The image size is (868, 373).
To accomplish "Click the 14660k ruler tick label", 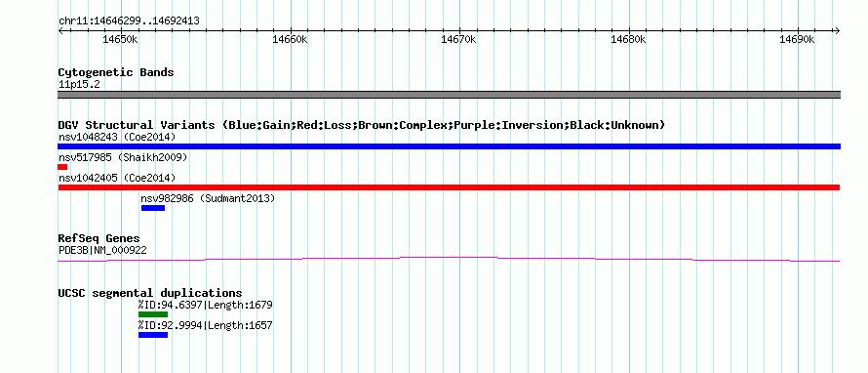I will coord(290,40).
